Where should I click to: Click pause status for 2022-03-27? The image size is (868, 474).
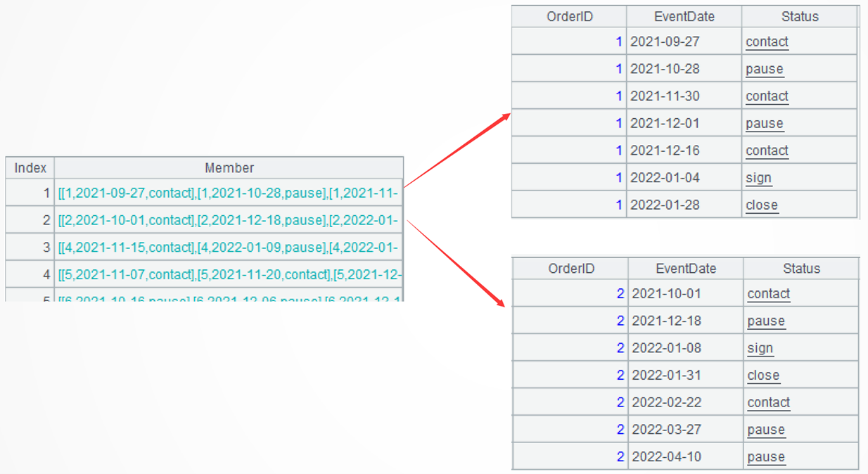pyautogui.click(x=766, y=430)
